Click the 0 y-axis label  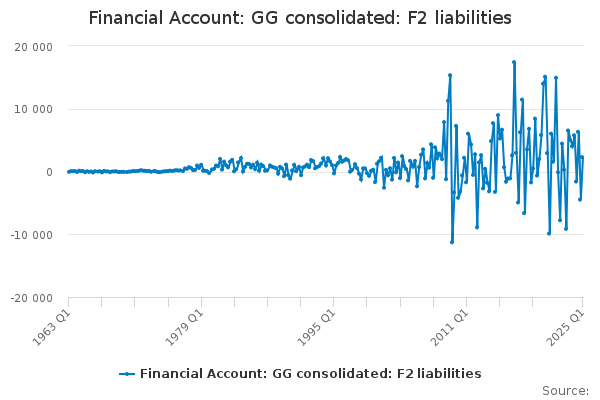[49, 172]
